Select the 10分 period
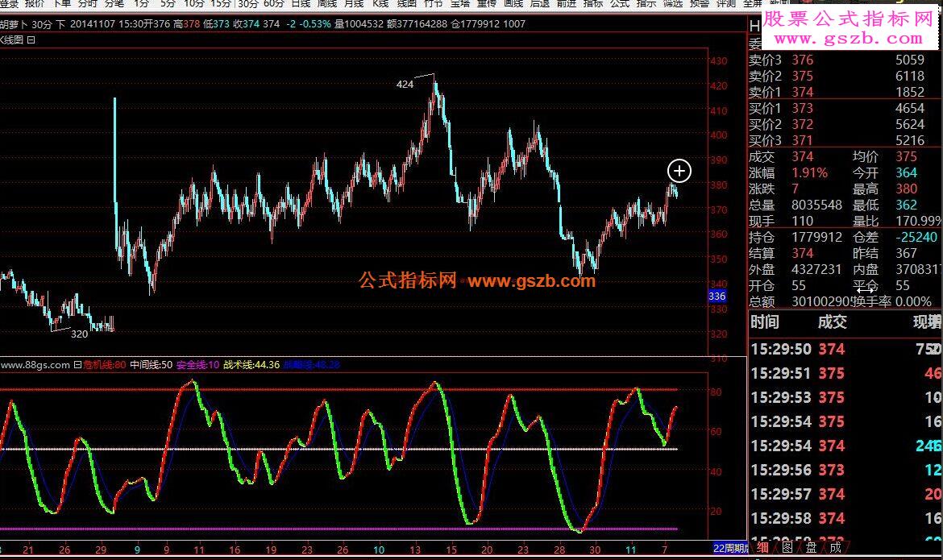 (193, 3)
